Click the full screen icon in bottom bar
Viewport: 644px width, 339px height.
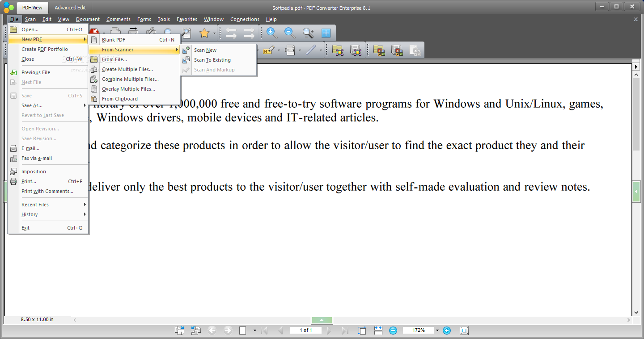point(464,331)
